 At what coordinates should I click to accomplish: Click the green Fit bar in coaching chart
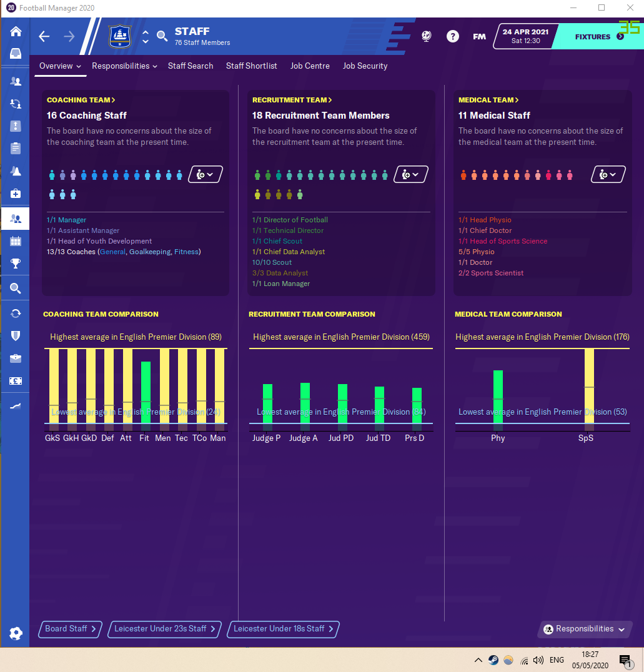tap(146, 396)
